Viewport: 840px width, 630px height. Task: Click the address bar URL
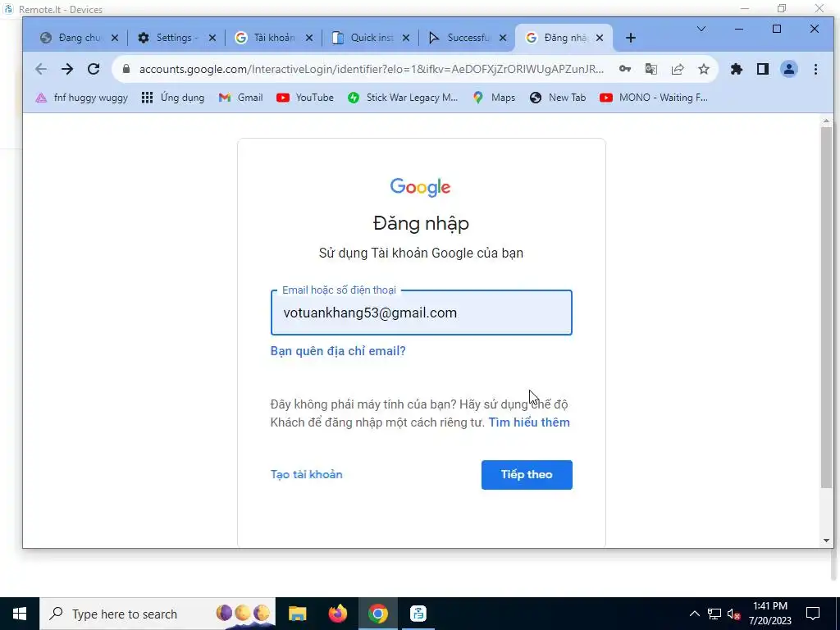click(x=372, y=69)
